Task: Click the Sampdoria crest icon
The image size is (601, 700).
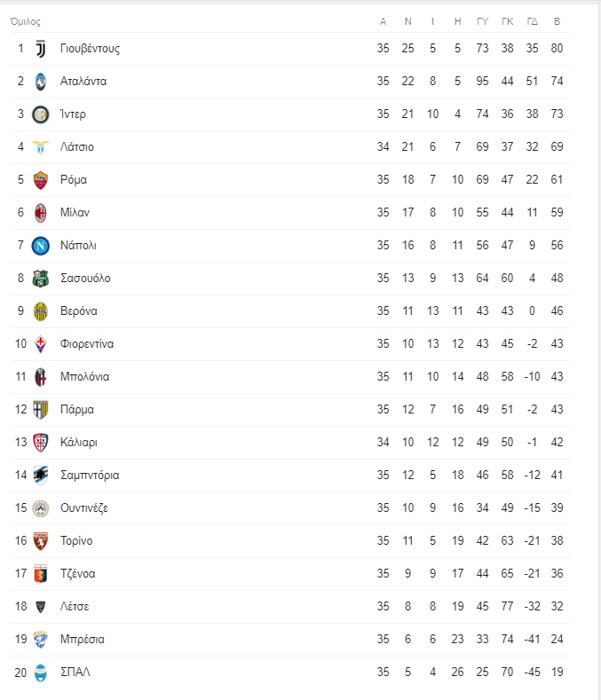Action: [40, 475]
